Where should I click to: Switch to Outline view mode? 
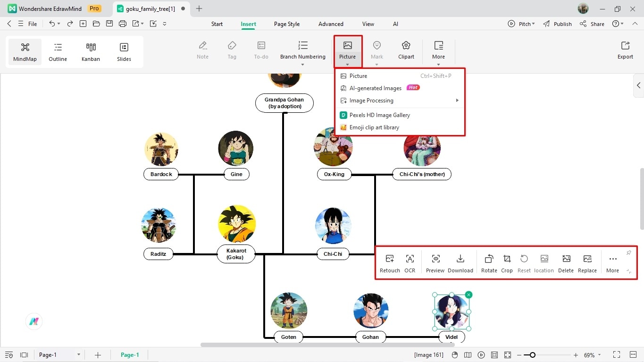tap(58, 52)
